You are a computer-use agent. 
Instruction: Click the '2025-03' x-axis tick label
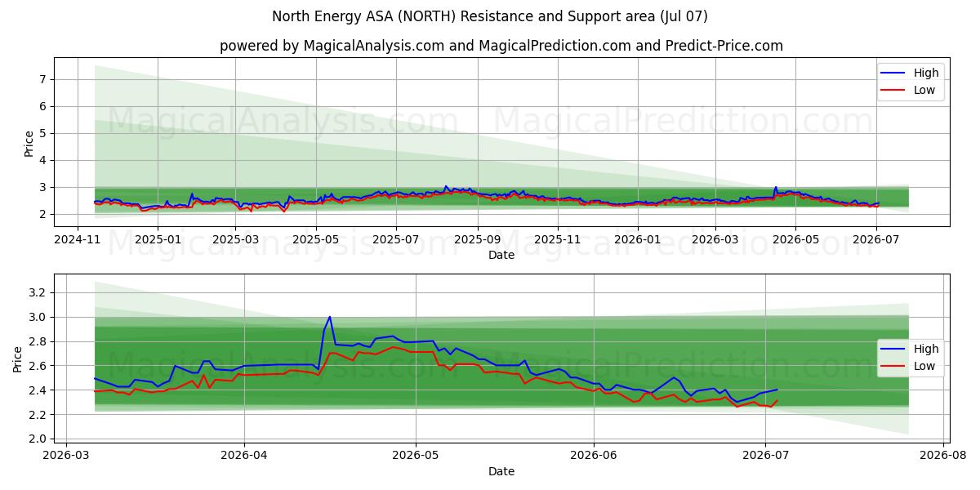point(236,240)
